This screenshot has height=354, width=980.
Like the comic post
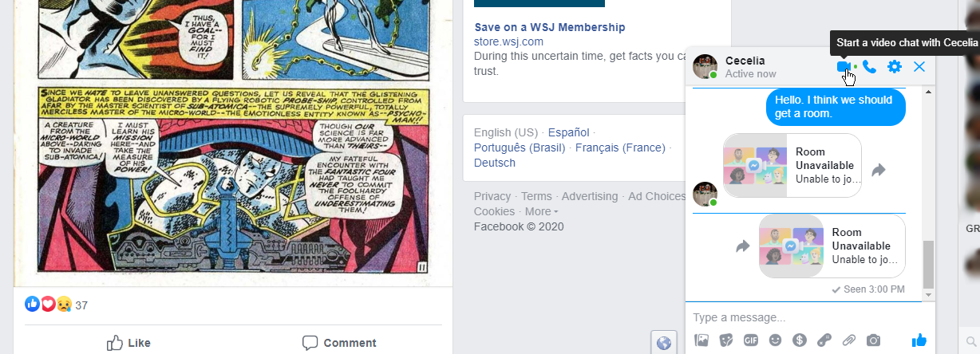128,343
